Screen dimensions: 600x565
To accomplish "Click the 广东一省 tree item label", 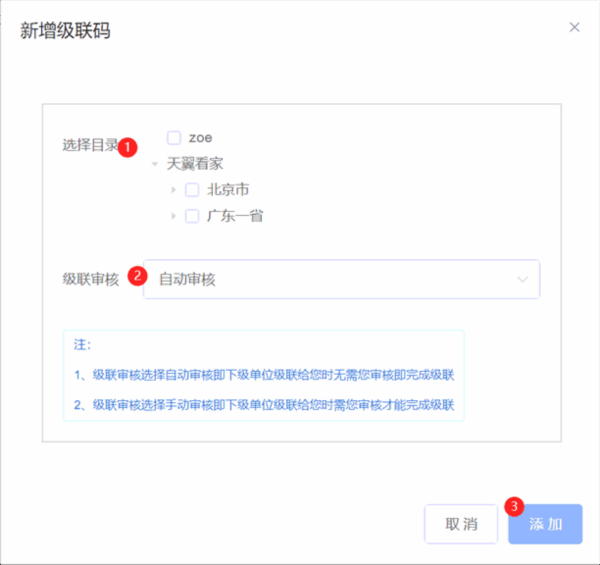I will [x=235, y=215].
